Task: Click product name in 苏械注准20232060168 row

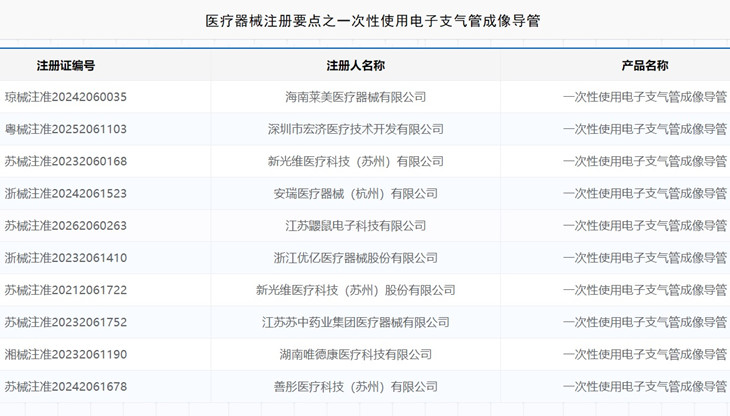Action: (645, 161)
